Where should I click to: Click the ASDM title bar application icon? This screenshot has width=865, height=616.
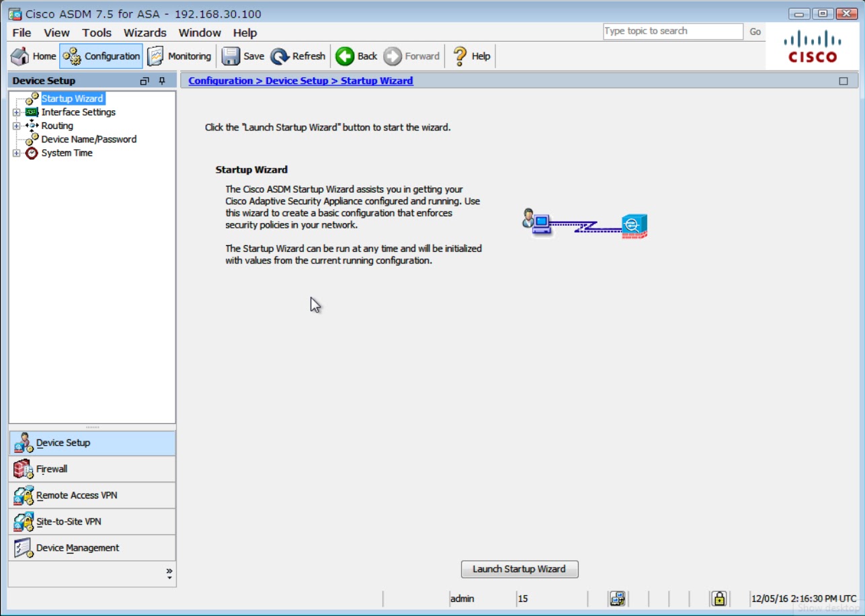tap(15, 14)
